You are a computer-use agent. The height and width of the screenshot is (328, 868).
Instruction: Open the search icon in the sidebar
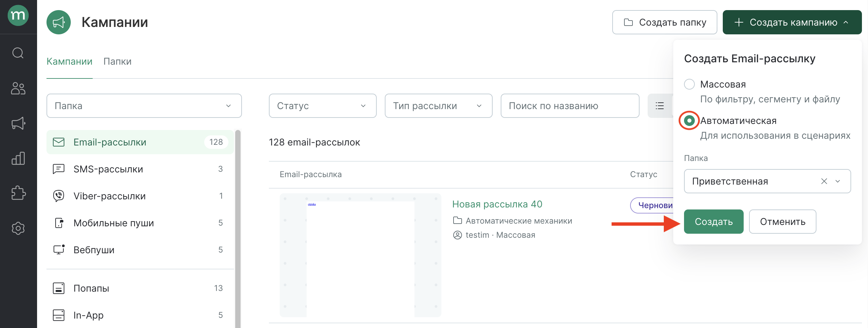coord(18,53)
